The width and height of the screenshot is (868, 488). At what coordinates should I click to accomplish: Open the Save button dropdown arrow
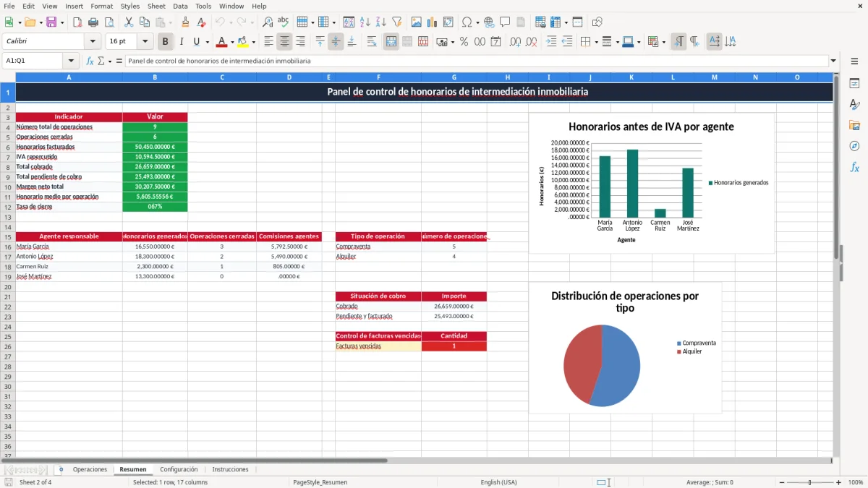(x=62, y=22)
